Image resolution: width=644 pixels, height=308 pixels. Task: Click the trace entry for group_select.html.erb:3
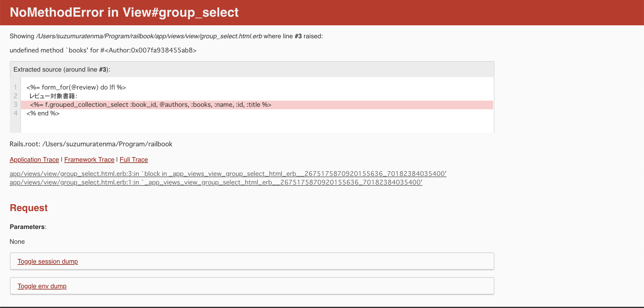tap(228, 174)
